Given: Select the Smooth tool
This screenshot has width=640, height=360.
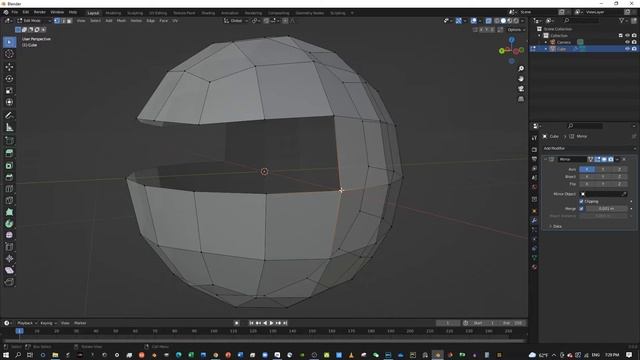Looking at the screenshot, I should (x=9, y=235).
